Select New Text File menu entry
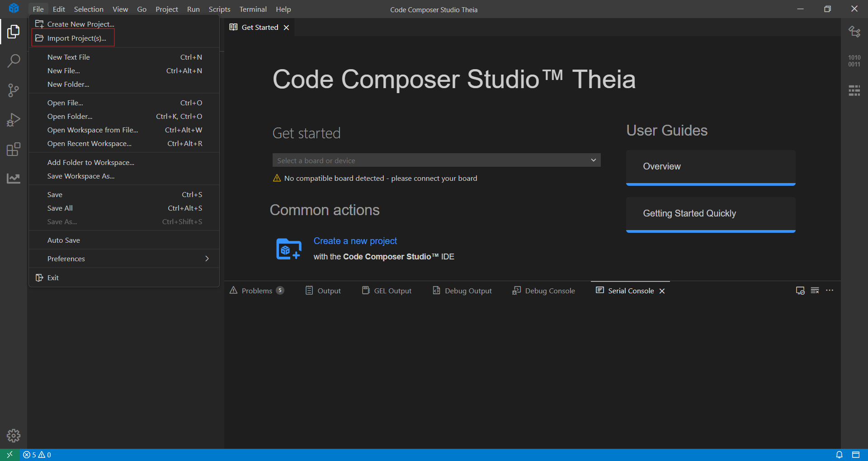 point(124,57)
